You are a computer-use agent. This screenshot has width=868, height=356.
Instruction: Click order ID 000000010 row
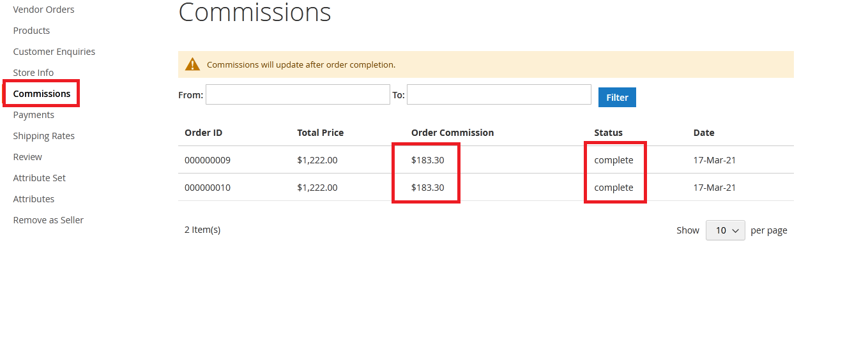click(x=208, y=188)
